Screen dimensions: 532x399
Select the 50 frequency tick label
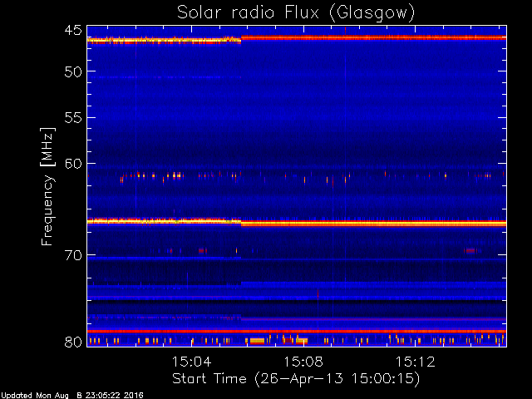73,71
